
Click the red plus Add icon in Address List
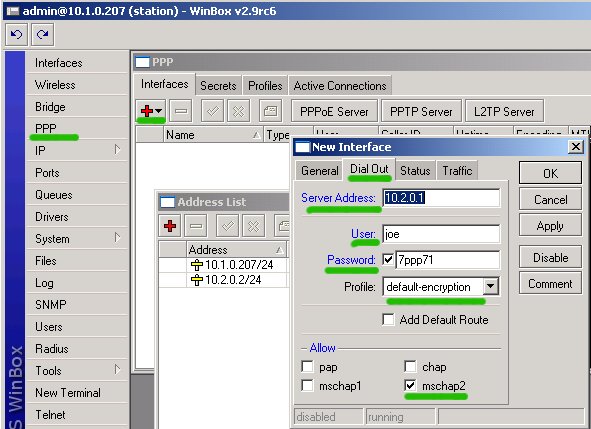[x=170, y=226]
